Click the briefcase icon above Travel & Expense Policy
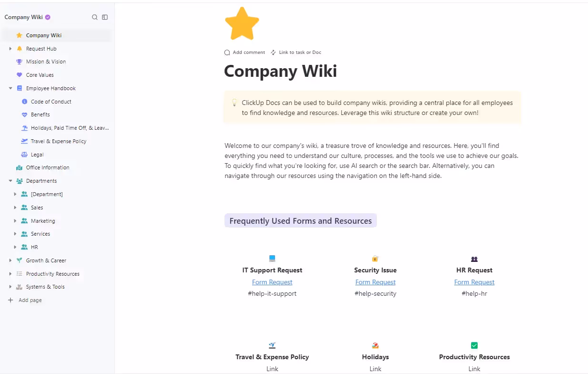 (x=272, y=345)
